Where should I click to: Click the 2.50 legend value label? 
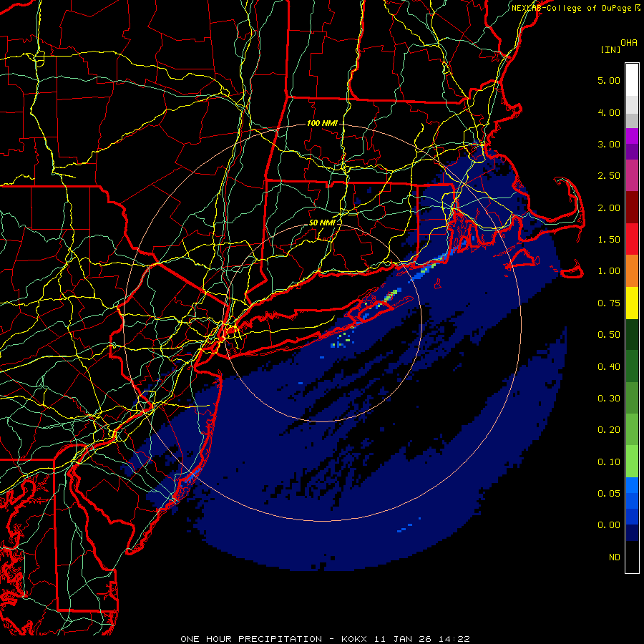click(x=609, y=176)
